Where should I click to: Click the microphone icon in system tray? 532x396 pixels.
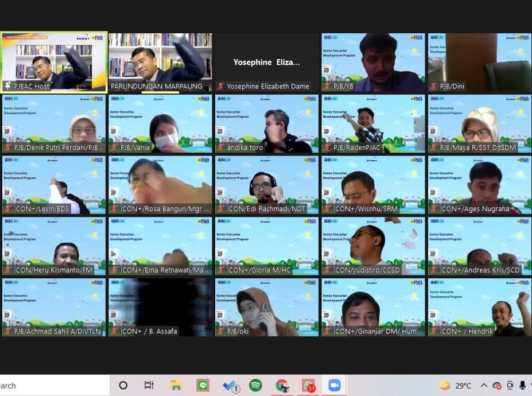[x=522, y=386]
